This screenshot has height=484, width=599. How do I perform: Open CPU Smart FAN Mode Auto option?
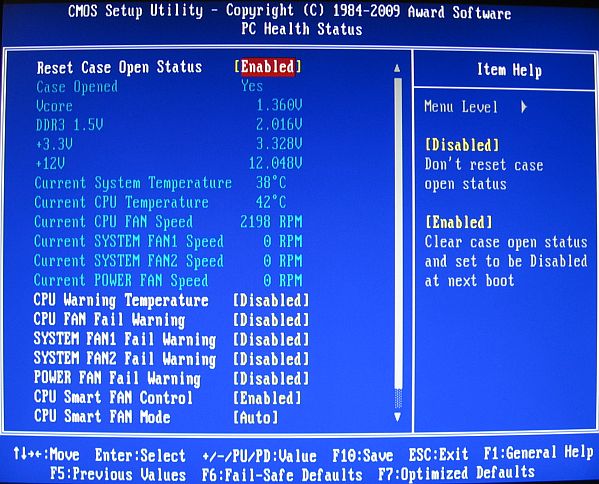tap(256, 417)
